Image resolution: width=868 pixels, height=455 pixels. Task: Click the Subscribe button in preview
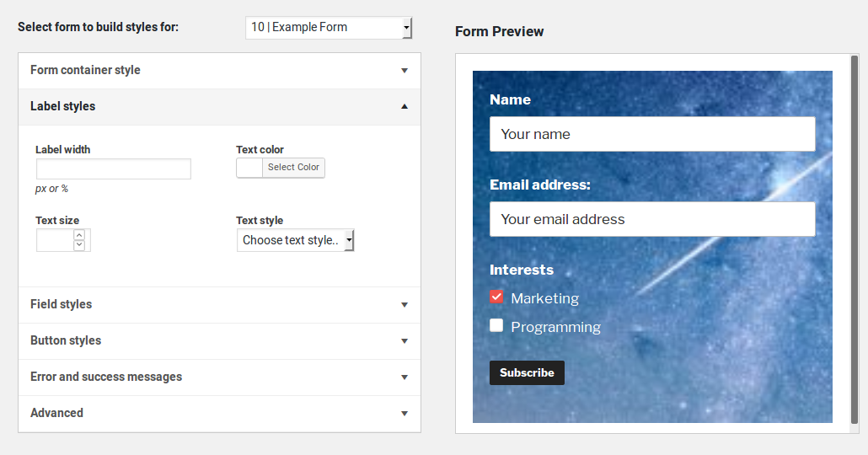527,372
